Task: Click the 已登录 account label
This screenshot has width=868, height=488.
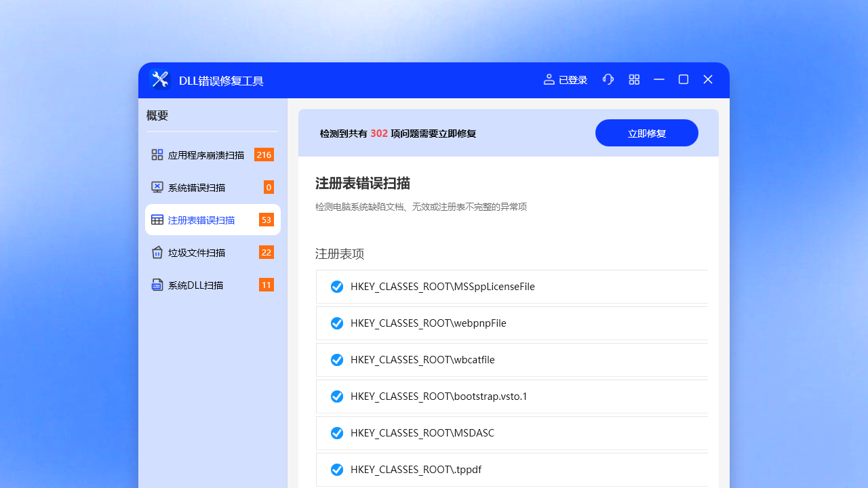Action: point(572,79)
